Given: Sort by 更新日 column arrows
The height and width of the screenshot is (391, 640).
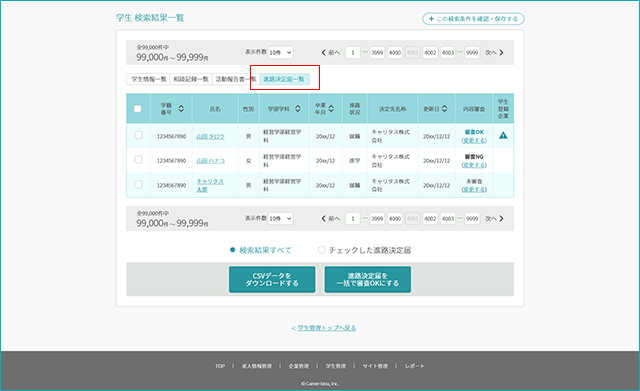Looking at the screenshot, I should click(444, 109).
